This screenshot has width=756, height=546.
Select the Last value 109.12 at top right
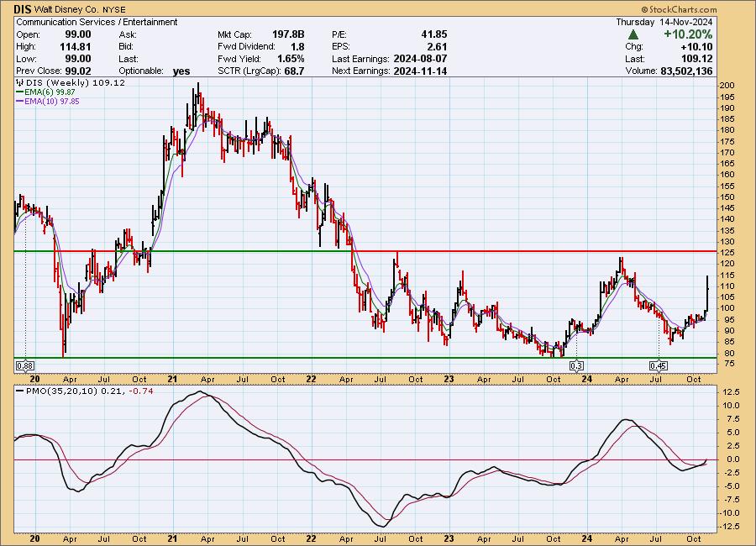(x=696, y=59)
